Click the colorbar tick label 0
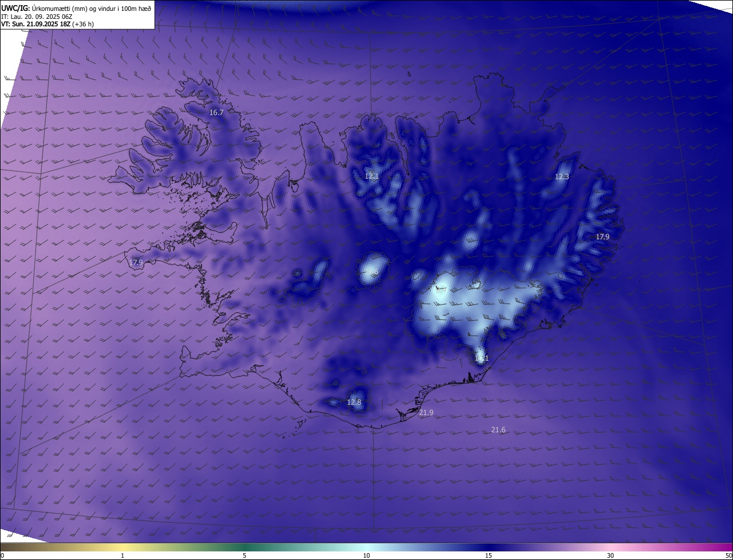733x560 pixels. click(2, 555)
